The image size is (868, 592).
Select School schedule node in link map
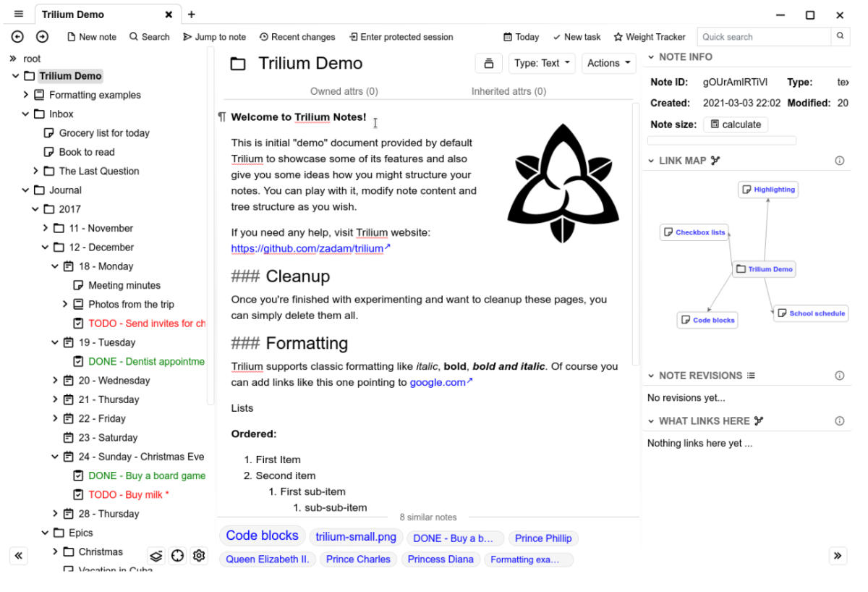(811, 313)
